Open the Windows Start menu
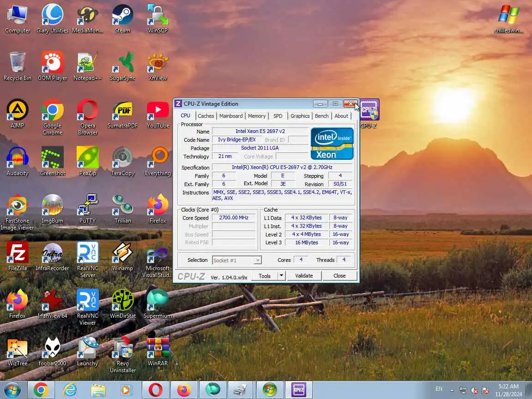The height and width of the screenshot is (399, 532). [x=12, y=390]
